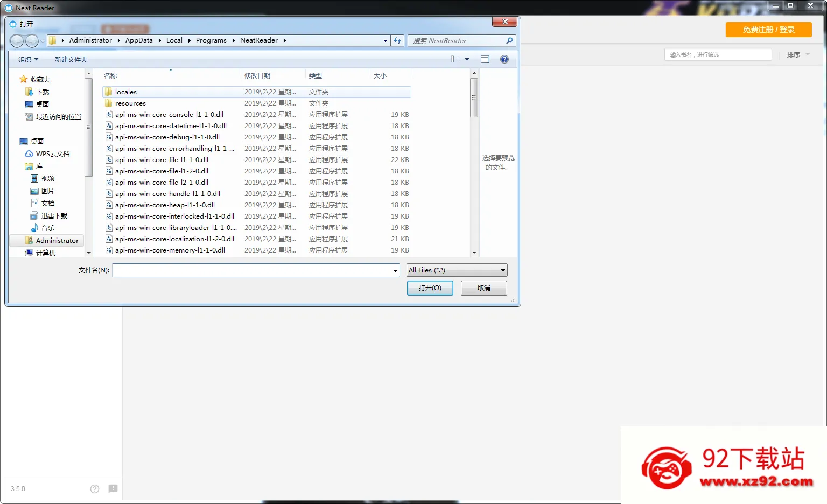Screen dimensions: 827x504
Task: Open the 排序 sort dropdown in Neat Reader
Action: [798, 54]
